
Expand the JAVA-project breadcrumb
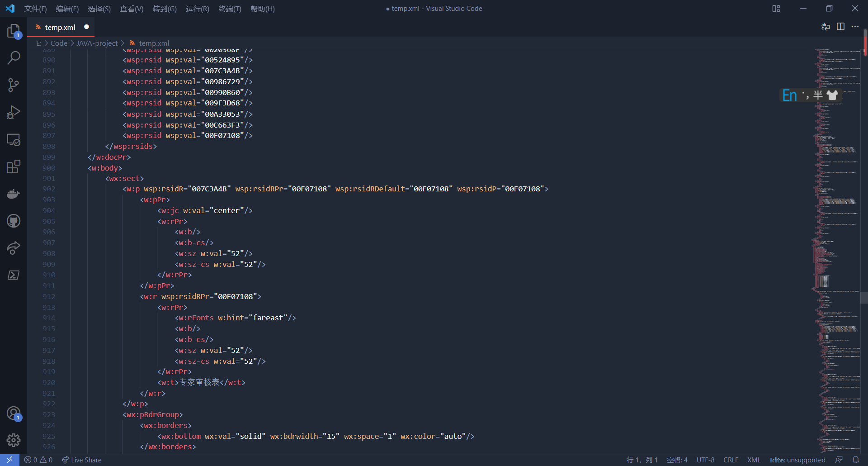pos(97,43)
